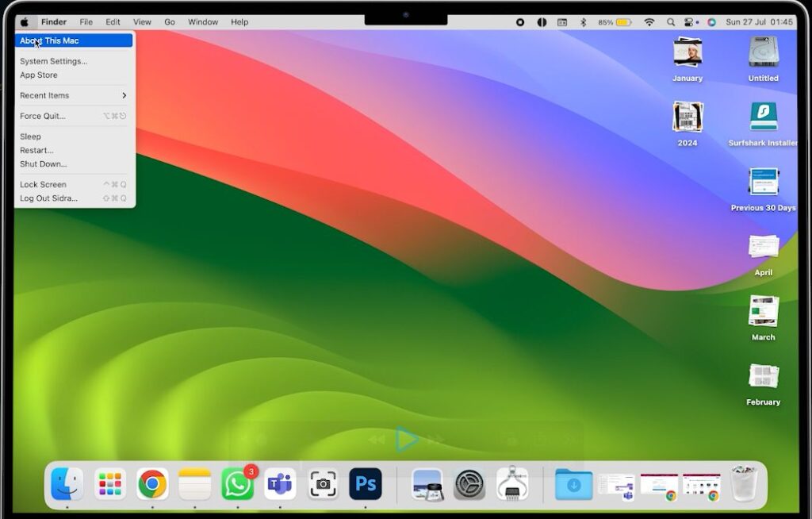Toggle the display contrast icon in menu bar

[x=542, y=21]
